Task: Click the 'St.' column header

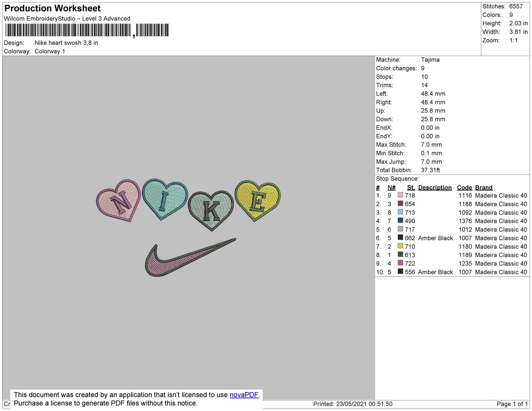Action: point(411,187)
